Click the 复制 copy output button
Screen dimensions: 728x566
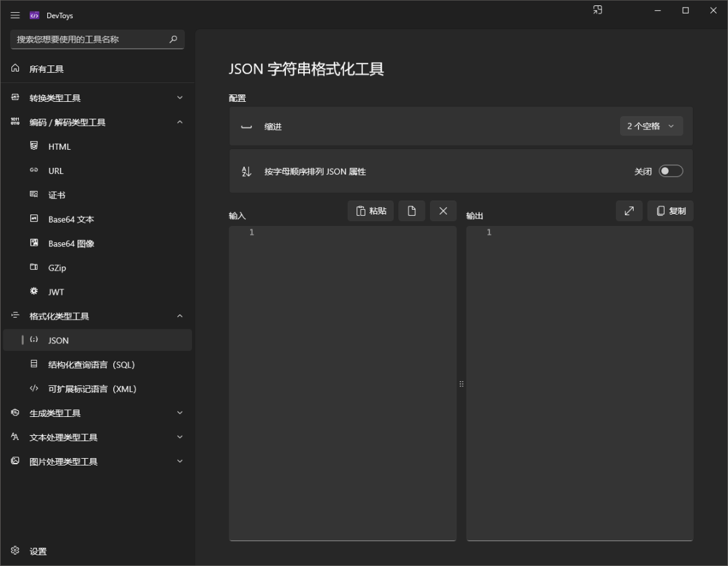point(671,211)
